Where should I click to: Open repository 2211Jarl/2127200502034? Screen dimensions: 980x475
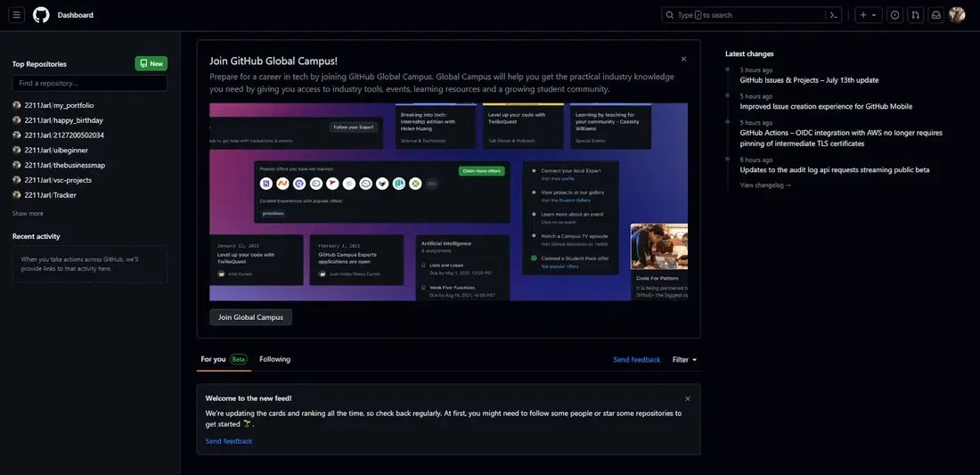click(x=64, y=135)
